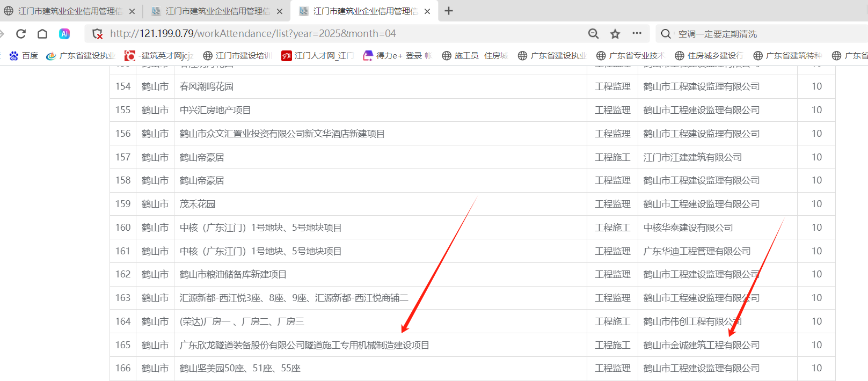Image resolution: width=868 pixels, height=381 pixels.
Task: Open a new tab with the plus button
Action: [449, 11]
